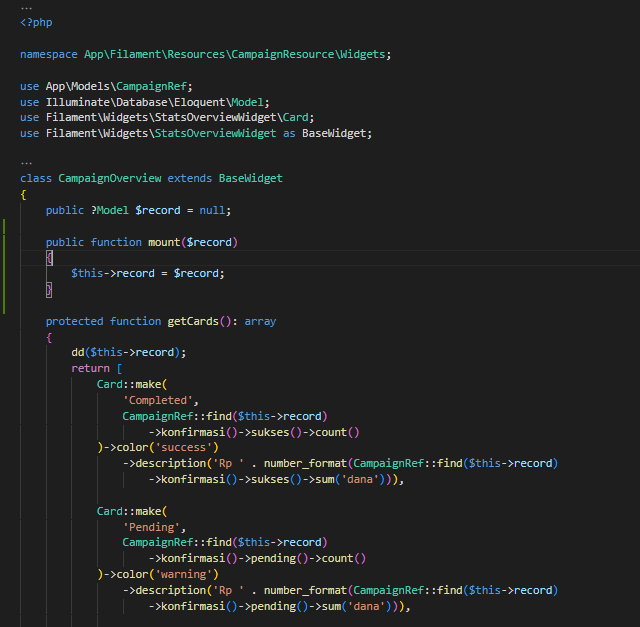
Task: Click the $this->record = $record assignment line
Action: pos(148,273)
